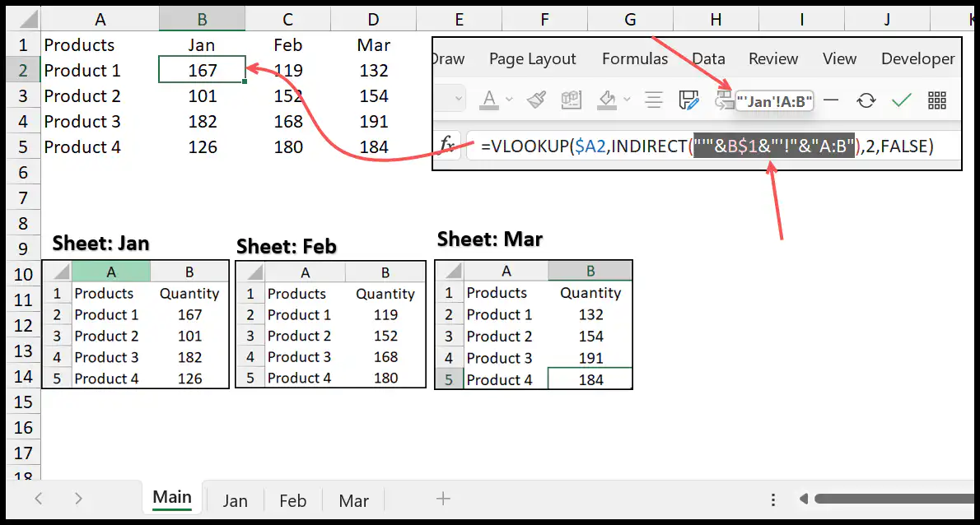
Task: Select column C header in main sheet
Action: click(287, 20)
